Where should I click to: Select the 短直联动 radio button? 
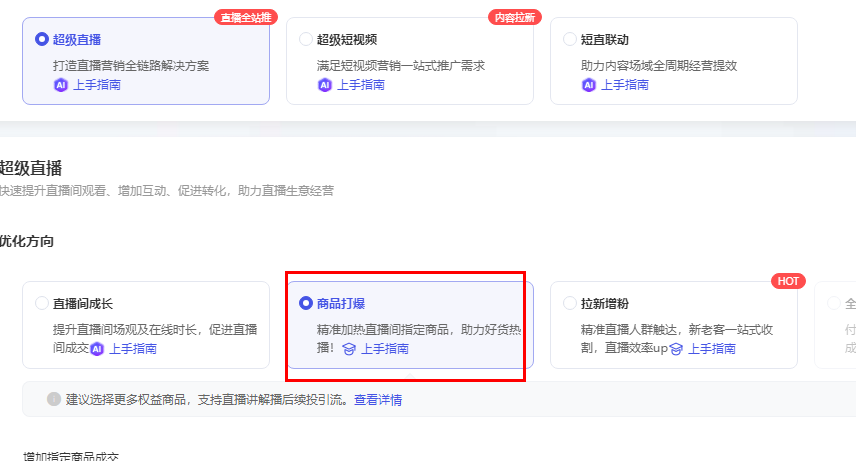pyautogui.click(x=570, y=39)
